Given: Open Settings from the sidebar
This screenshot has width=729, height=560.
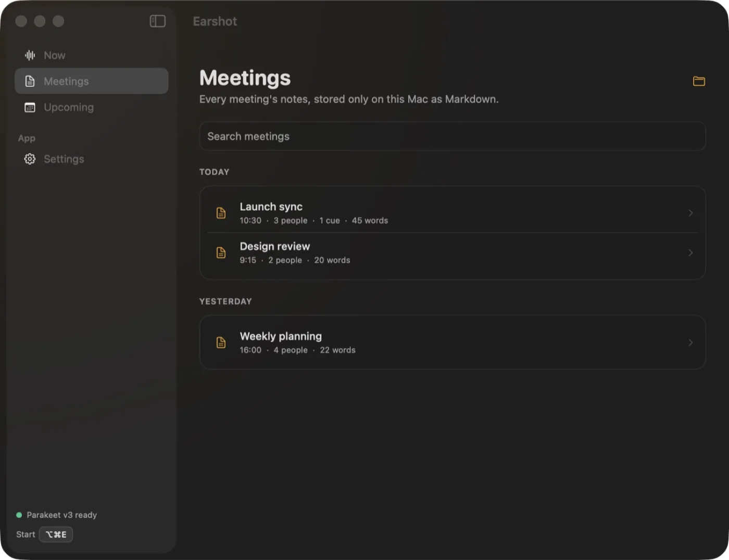Looking at the screenshot, I should 92,159.
